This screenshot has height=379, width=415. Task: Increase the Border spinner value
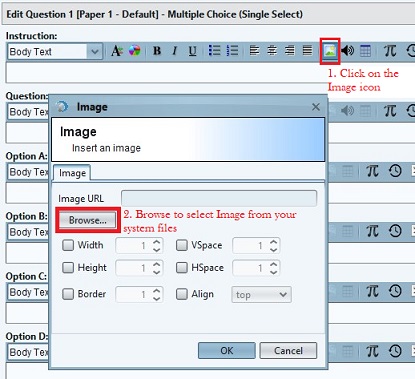[x=157, y=291]
